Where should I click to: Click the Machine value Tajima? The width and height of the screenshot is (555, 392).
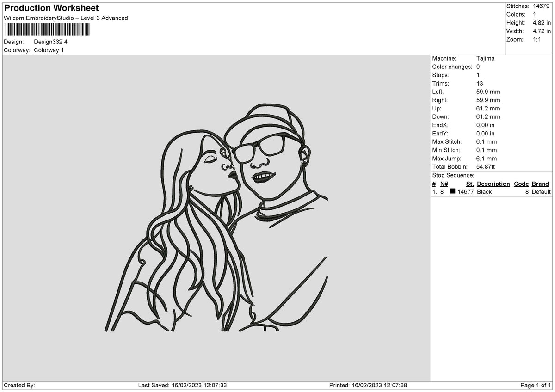[485, 59]
